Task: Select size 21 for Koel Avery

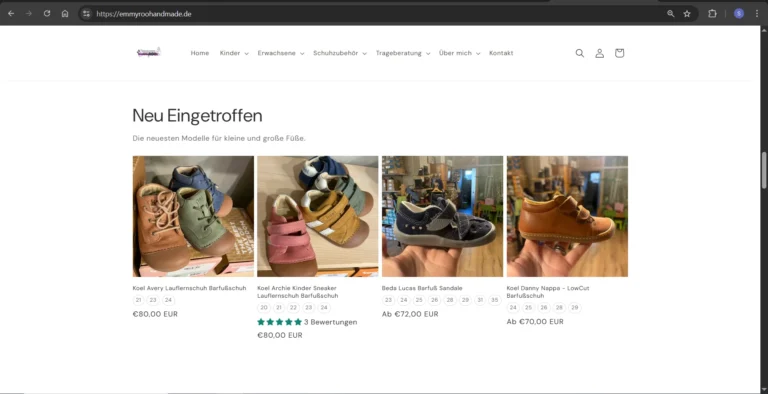Action: [x=139, y=300]
